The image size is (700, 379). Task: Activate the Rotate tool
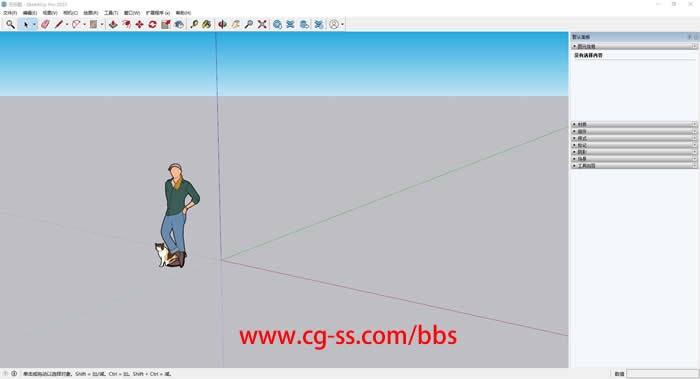click(152, 25)
